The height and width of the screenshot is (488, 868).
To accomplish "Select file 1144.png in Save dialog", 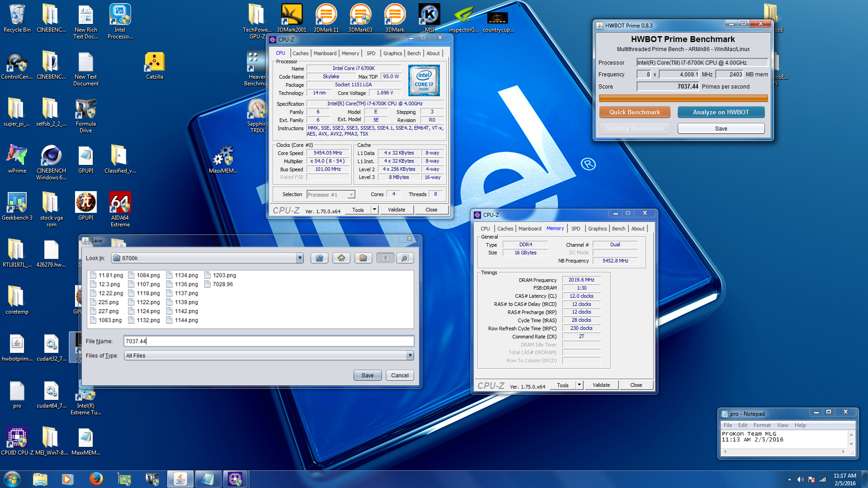I will pos(182,320).
